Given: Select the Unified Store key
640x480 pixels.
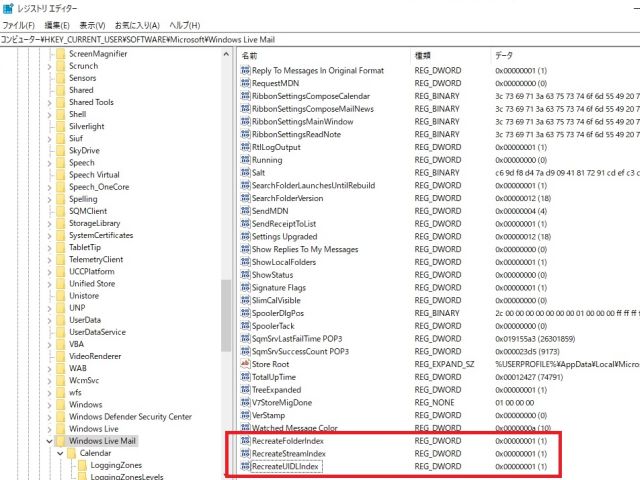Looking at the screenshot, I should (x=92, y=284).
